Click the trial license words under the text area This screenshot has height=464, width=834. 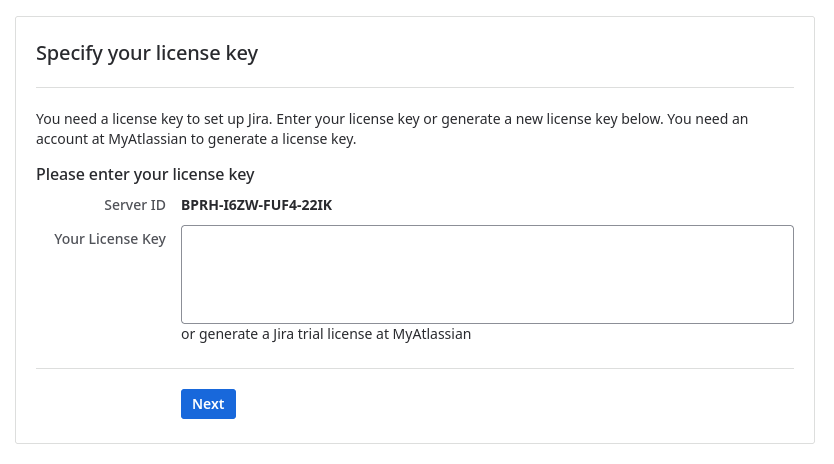pyautogui.click(x=333, y=334)
